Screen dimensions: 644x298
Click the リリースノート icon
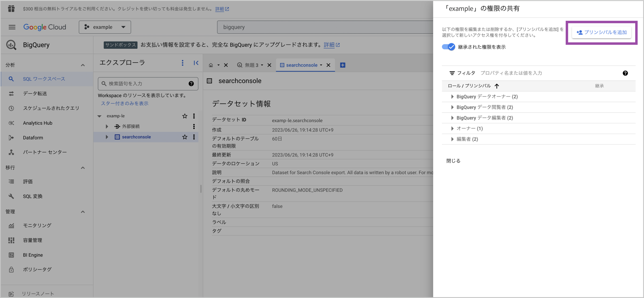point(11,294)
